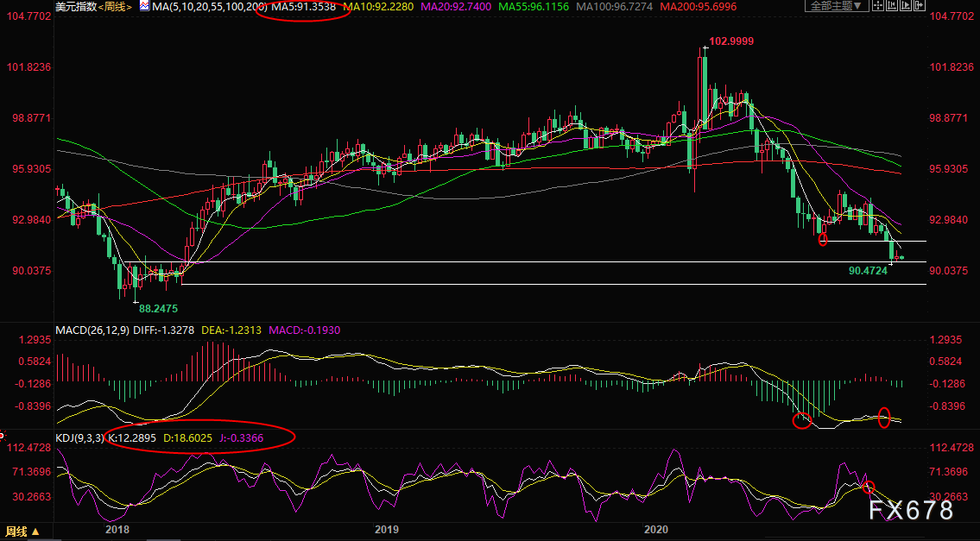Click the play-forward chart icon
980x541 pixels.
click(906, 6)
